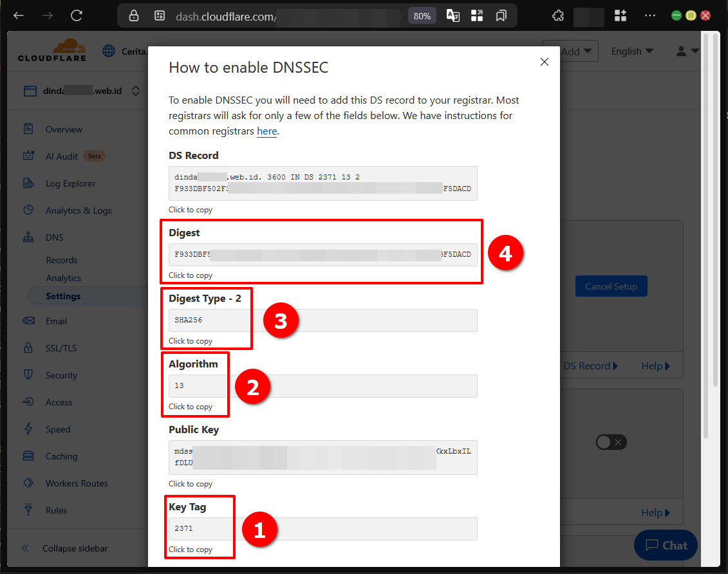Open Email in the sidebar

pyautogui.click(x=56, y=321)
